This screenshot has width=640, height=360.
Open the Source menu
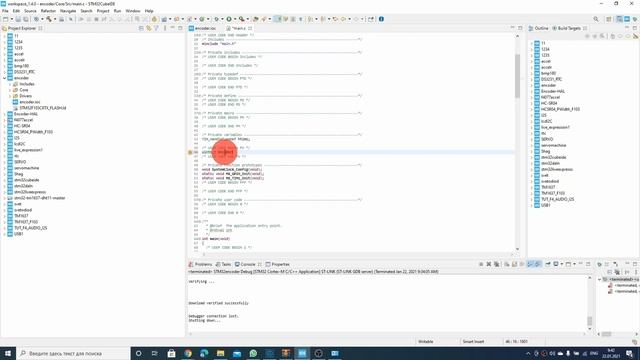[30, 11]
